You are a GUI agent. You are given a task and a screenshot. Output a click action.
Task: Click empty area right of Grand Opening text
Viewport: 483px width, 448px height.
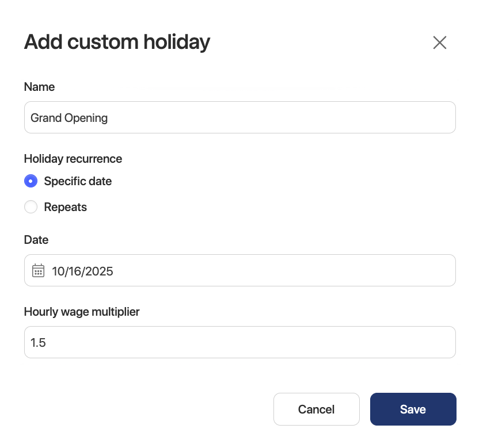288,118
